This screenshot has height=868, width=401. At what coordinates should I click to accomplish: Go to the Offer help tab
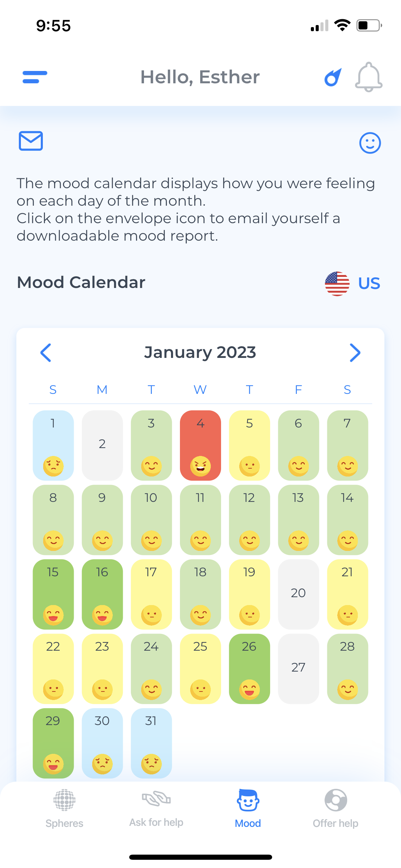click(x=336, y=808)
